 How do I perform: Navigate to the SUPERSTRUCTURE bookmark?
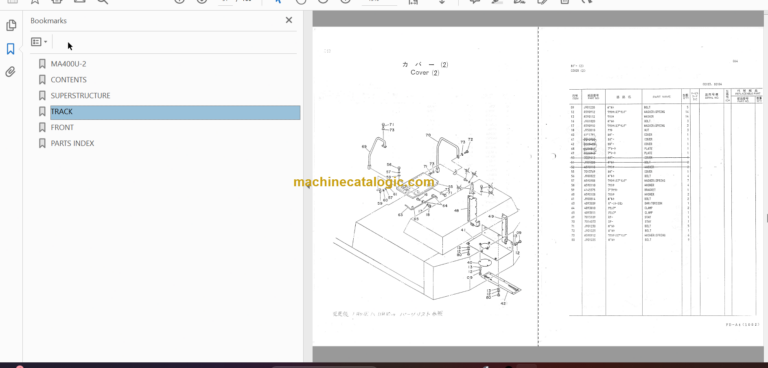pyautogui.click(x=80, y=96)
